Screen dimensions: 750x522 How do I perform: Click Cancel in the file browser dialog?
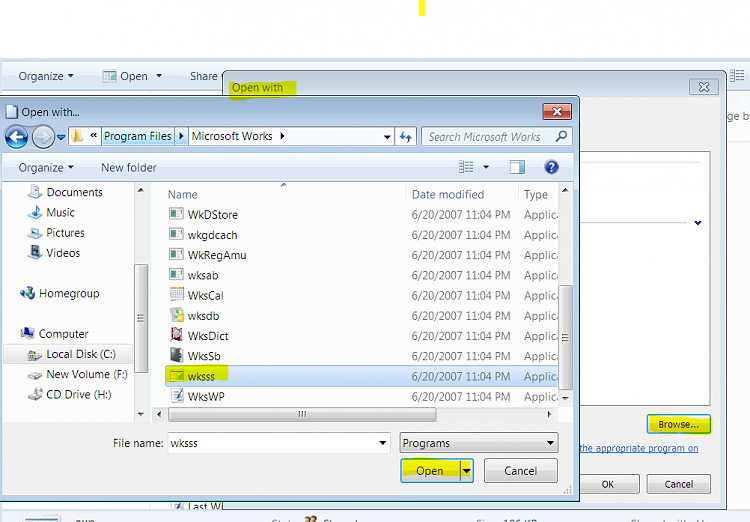point(520,471)
